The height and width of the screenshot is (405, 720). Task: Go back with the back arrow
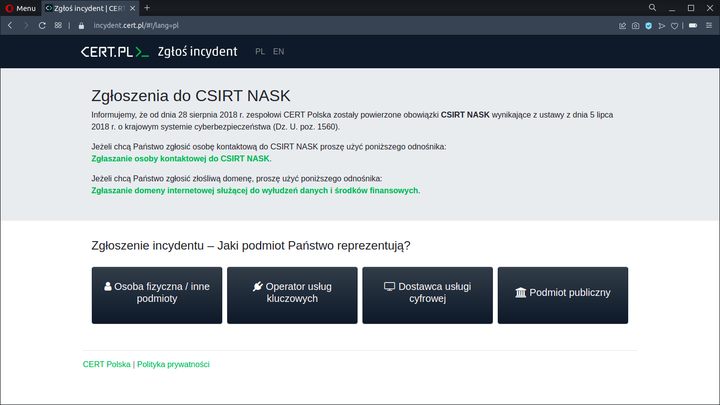[10, 26]
